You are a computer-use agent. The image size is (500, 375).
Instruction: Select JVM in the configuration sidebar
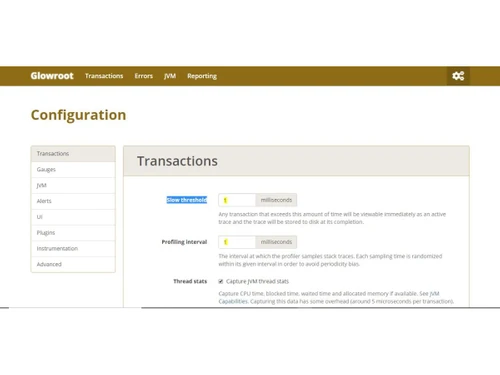coord(73,185)
